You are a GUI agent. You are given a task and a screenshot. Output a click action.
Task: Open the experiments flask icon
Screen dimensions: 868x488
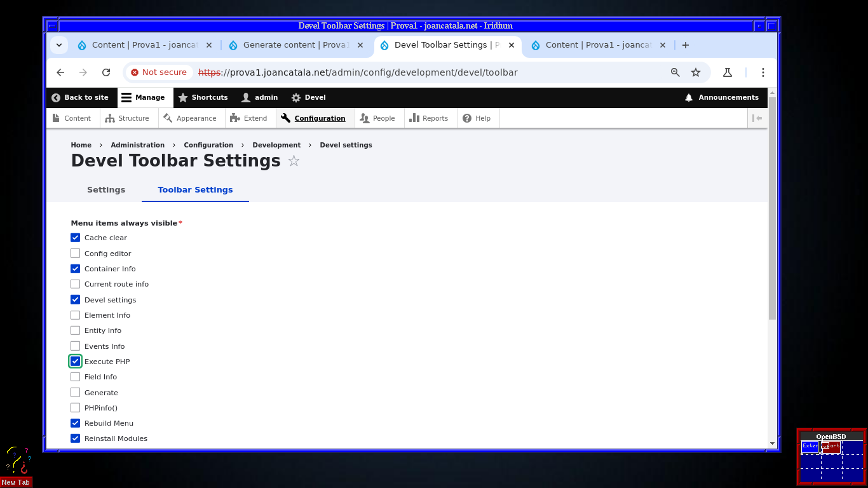click(728, 72)
